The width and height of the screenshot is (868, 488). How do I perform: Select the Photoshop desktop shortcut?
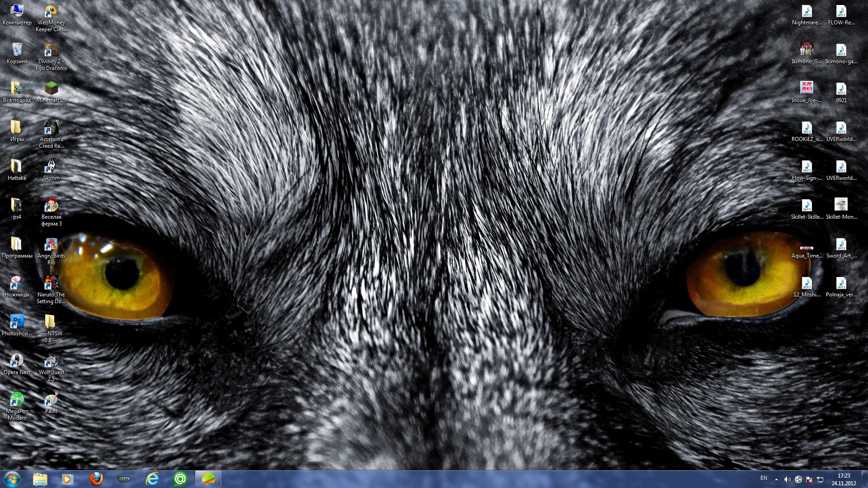pos(17,322)
